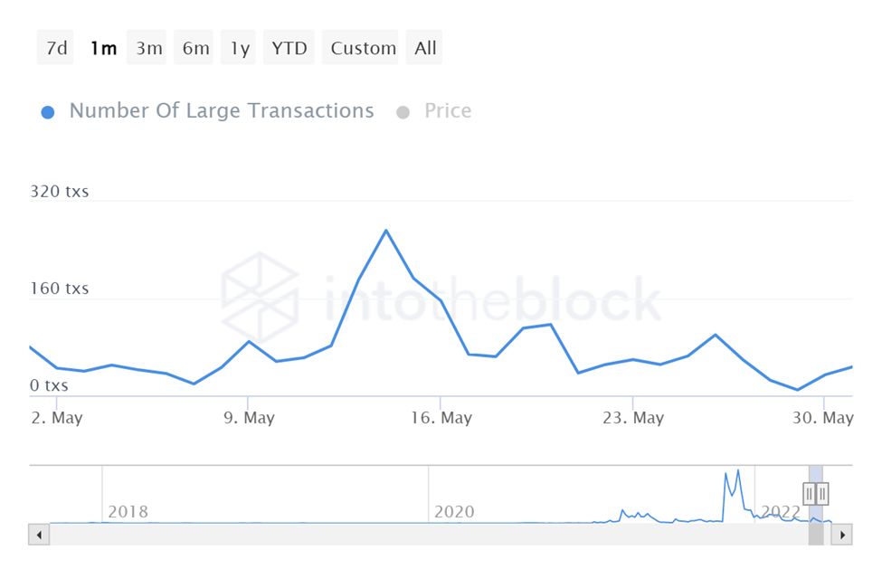The image size is (882, 588).
Task: Click the navigator scrollbar thumb
Action: point(816,535)
